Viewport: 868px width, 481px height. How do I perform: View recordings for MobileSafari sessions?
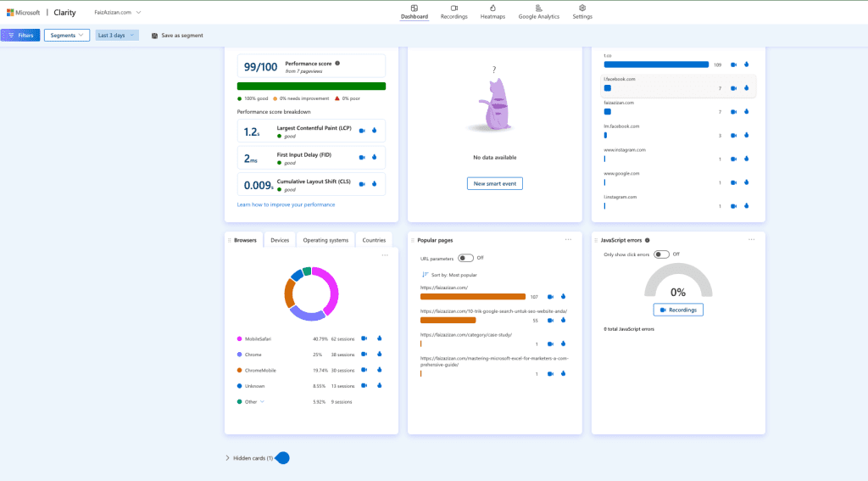[x=364, y=338]
